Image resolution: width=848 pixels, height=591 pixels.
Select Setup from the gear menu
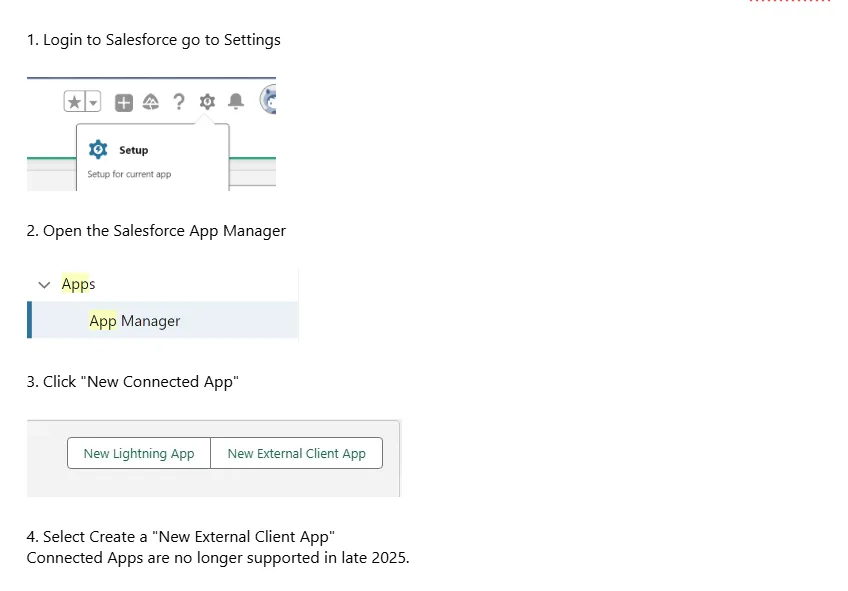coord(134,150)
